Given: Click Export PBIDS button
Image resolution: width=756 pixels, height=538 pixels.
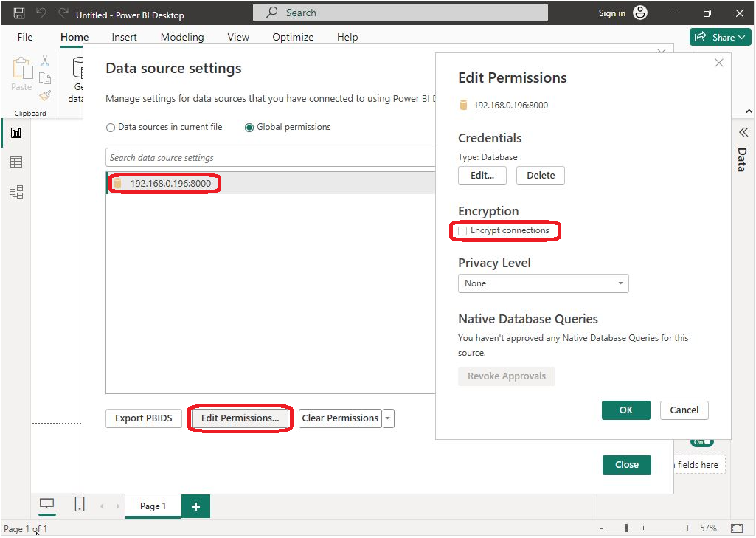Looking at the screenshot, I should click(144, 418).
